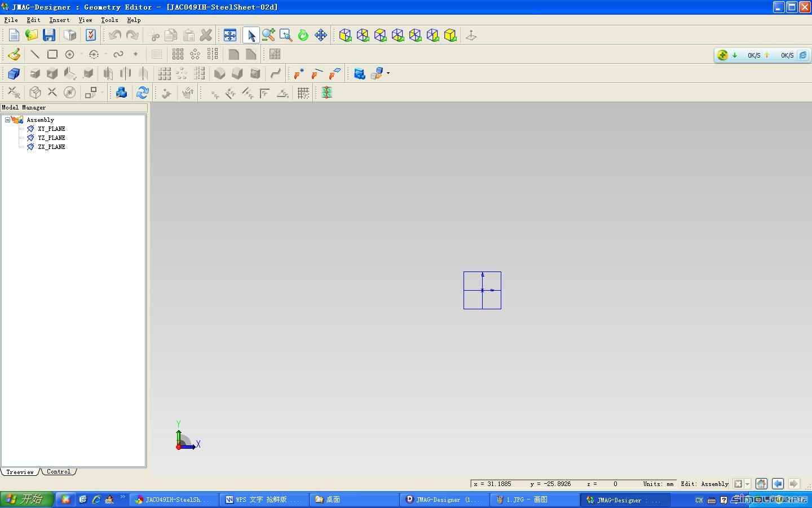Activate the green rotate view tool
This screenshot has height=508, width=812.
303,36
